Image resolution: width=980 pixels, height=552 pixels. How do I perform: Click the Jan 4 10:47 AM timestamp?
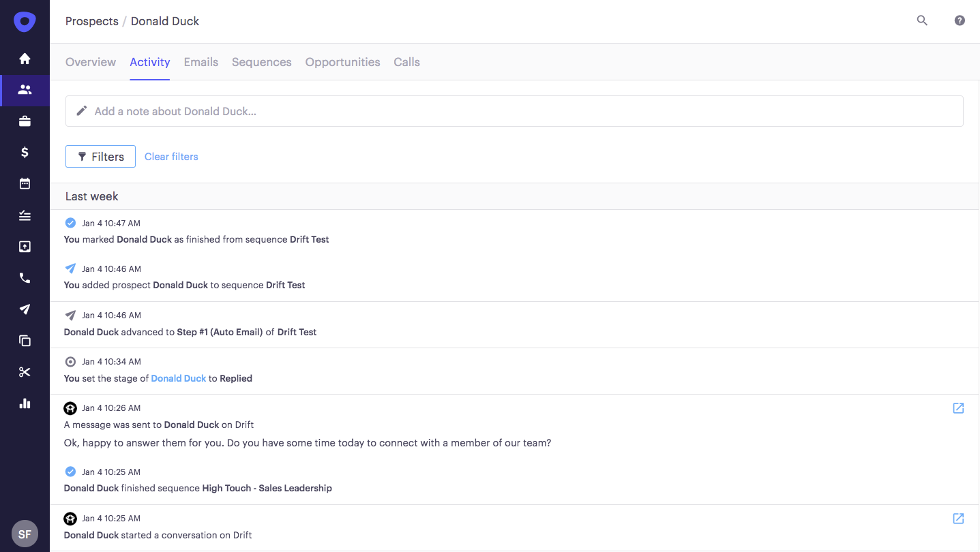111,223
